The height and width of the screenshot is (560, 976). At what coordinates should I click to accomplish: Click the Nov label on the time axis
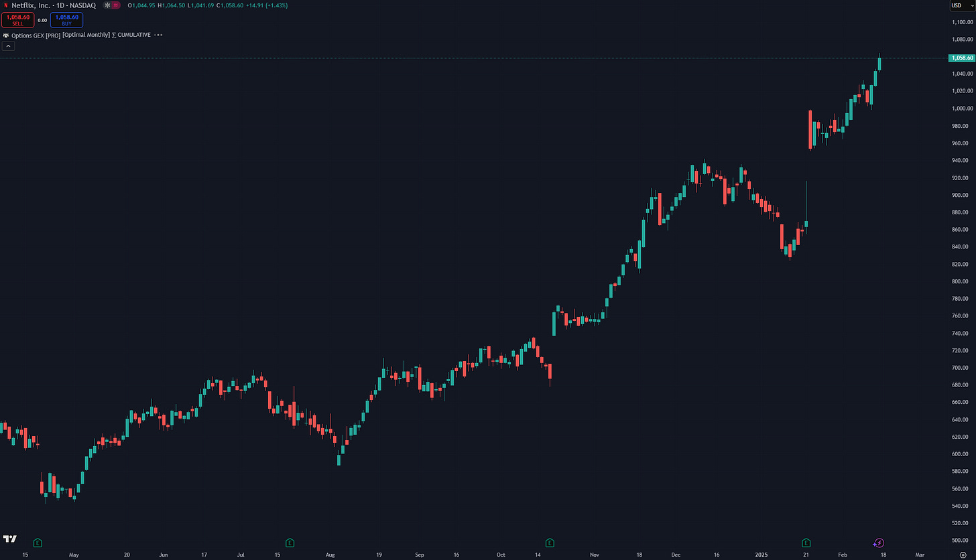click(x=595, y=555)
